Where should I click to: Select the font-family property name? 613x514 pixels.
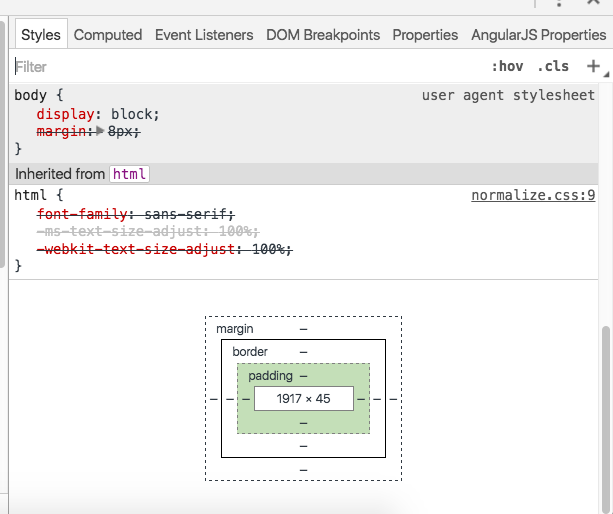(x=82, y=214)
